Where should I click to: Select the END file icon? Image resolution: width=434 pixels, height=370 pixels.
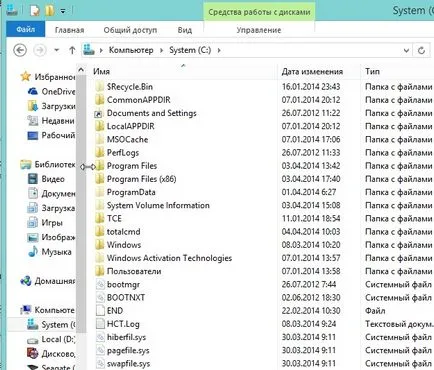pyautogui.click(x=100, y=311)
